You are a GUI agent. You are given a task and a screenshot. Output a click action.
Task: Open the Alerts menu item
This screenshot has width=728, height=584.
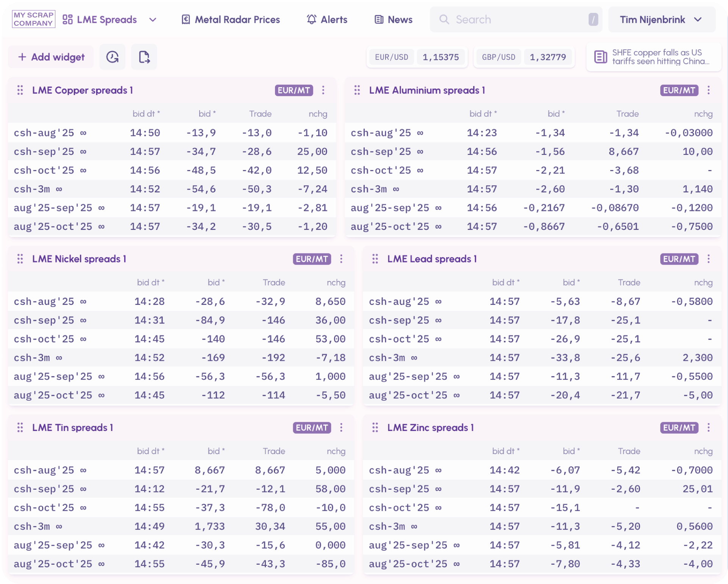tap(327, 20)
